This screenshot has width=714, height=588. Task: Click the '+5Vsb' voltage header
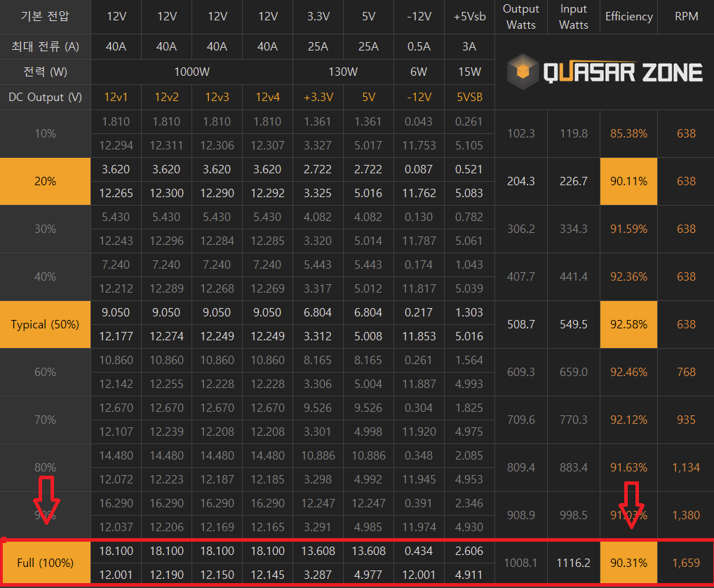(x=469, y=16)
